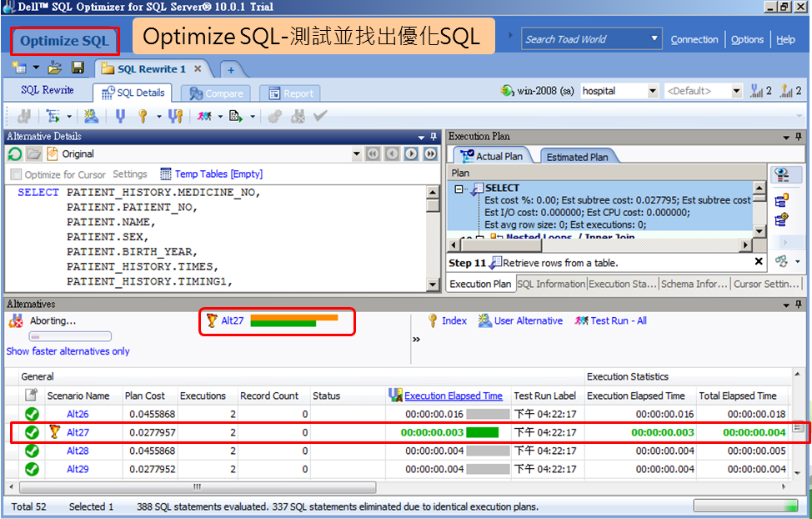This screenshot has width=812, height=519.
Task: Open a file with the folder icon
Action: (54, 68)
